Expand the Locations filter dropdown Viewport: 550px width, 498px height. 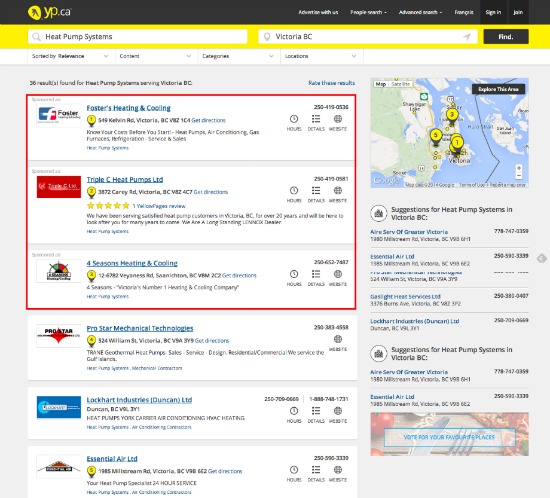coord(322,56)
